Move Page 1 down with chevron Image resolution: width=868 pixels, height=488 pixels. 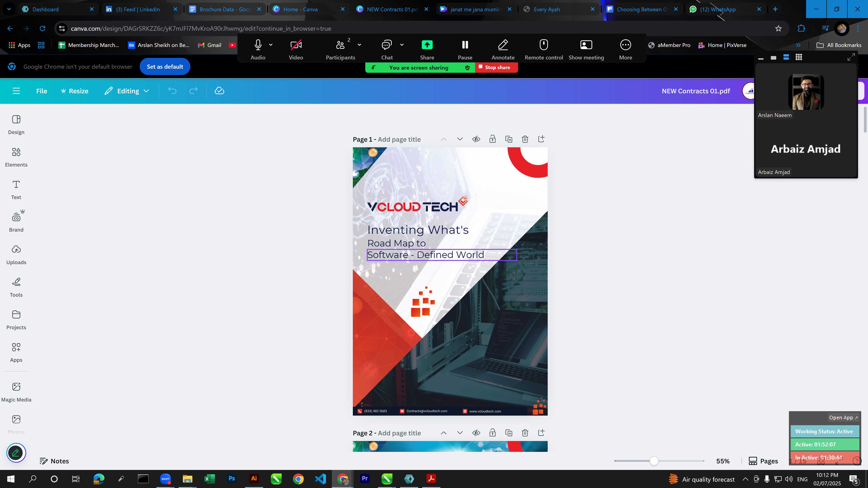460,139
